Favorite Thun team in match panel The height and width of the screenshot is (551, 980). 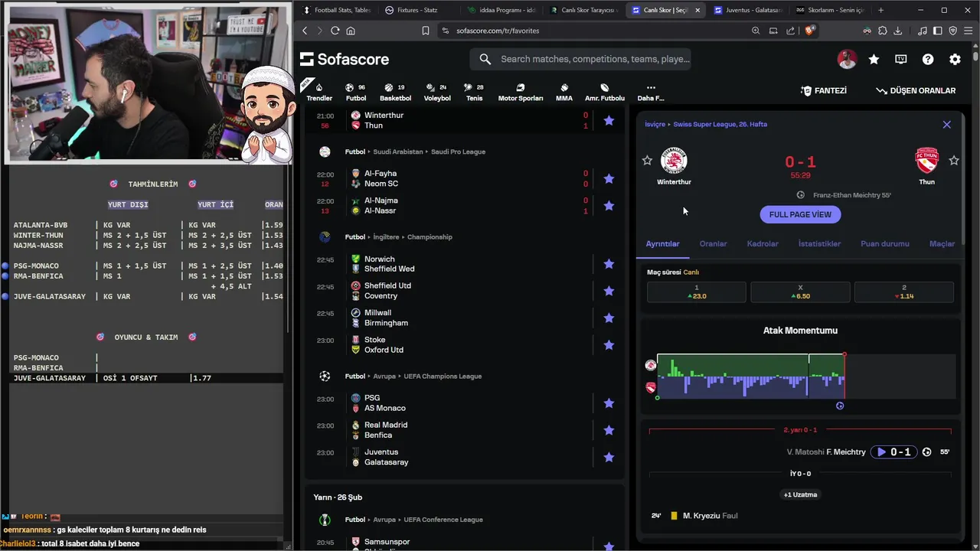click(954, 160)
